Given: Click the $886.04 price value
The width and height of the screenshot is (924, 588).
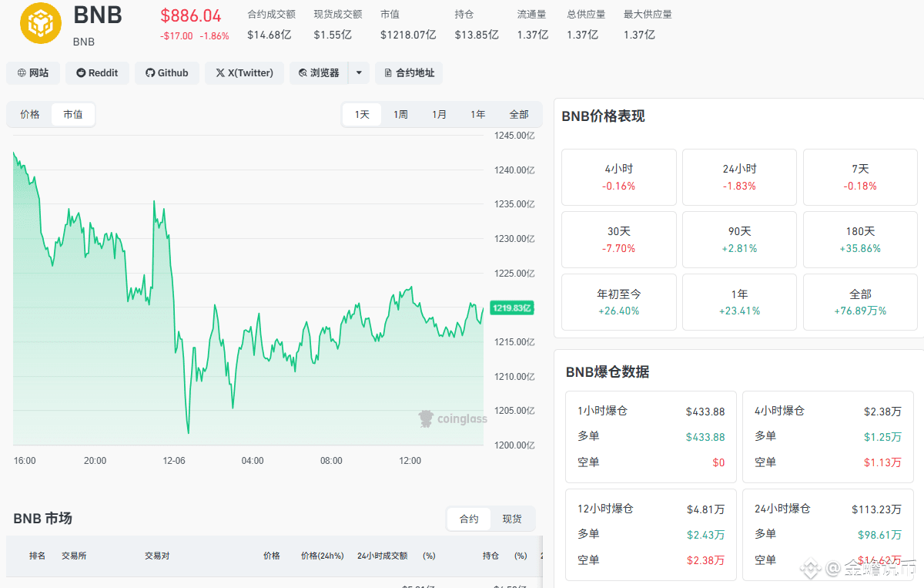Looking at the screenshot, I should click(191, 15).
